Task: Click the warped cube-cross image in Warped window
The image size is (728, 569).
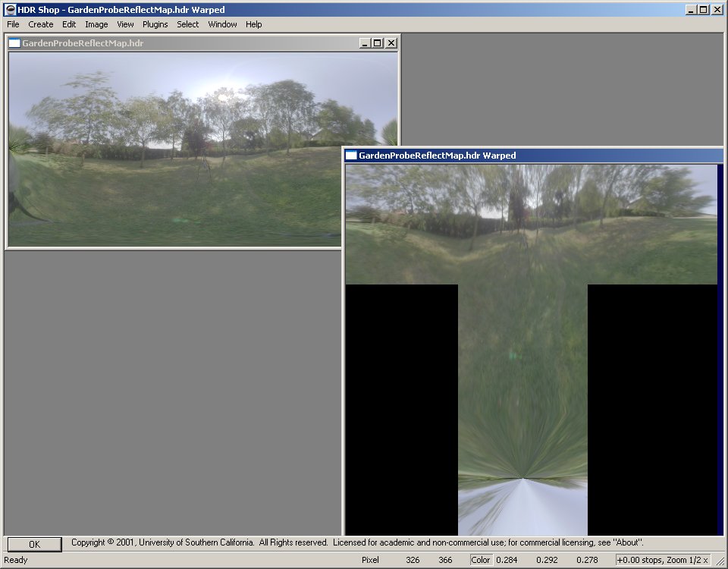Action: 531,349
